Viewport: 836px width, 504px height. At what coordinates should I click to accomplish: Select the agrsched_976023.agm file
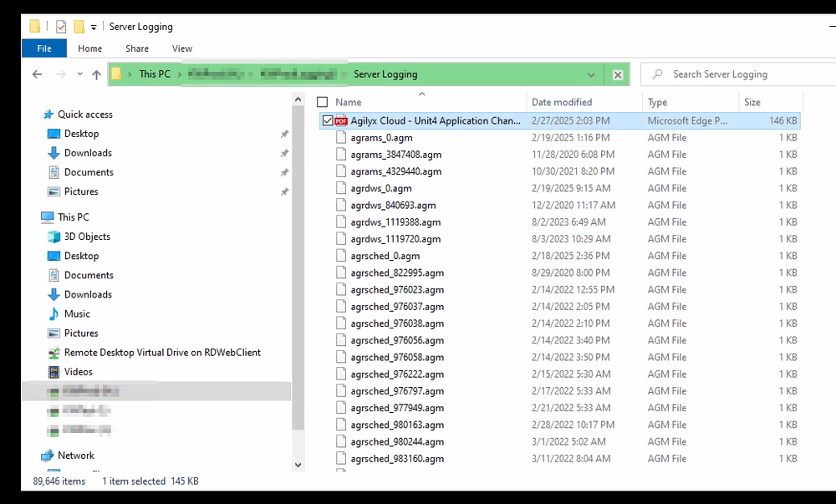(x=397, y=290)
